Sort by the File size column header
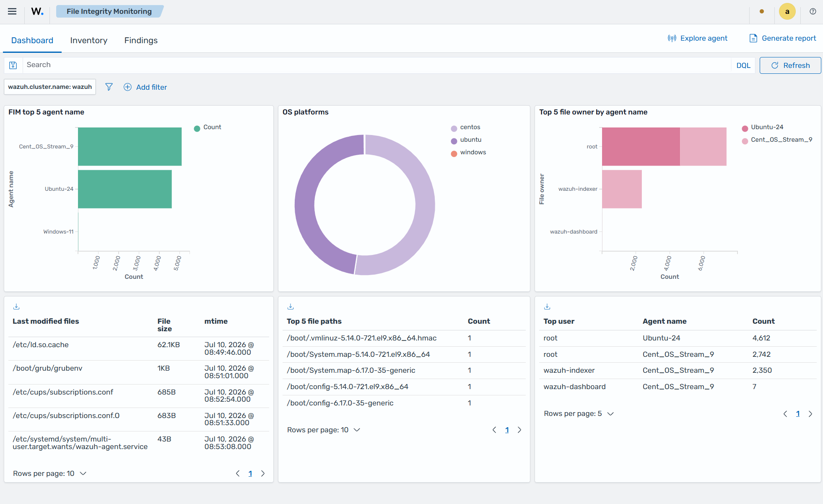Viewport: 823px width, 504px height. 165,325
